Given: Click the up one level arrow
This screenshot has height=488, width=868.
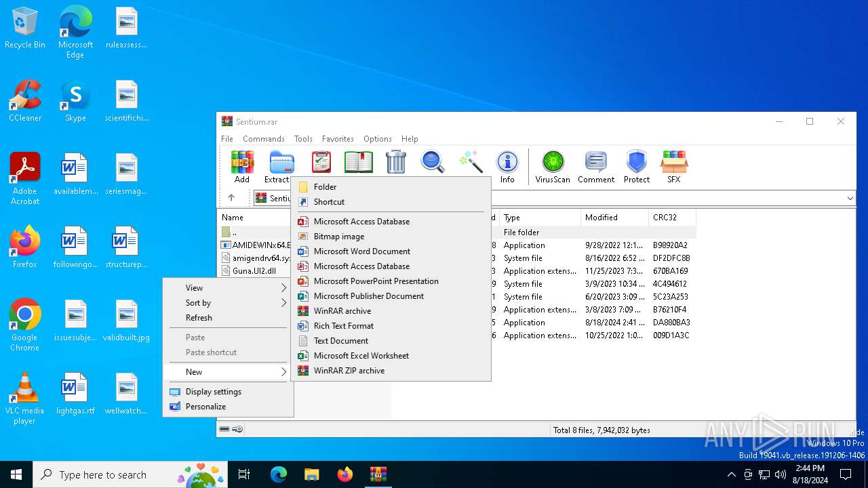Looking at the screenshot, I should (231, 198).
